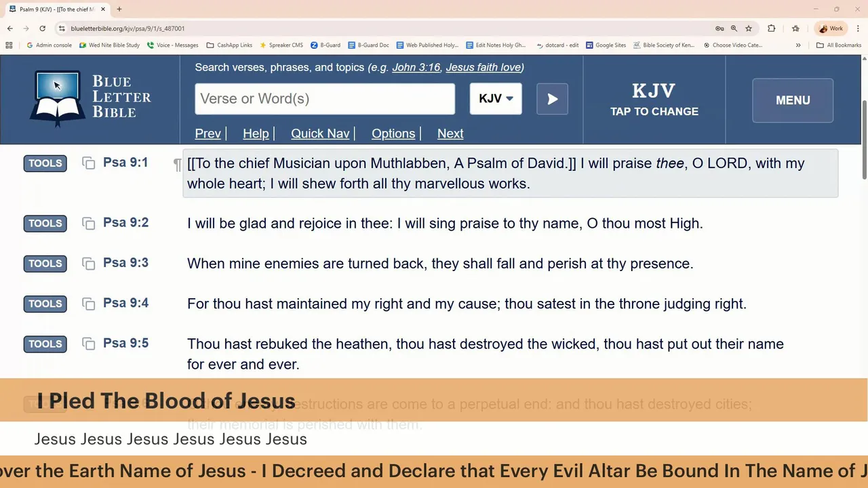
Task: Click the Blue Letter Bible logo
Action: pos(90,99)
